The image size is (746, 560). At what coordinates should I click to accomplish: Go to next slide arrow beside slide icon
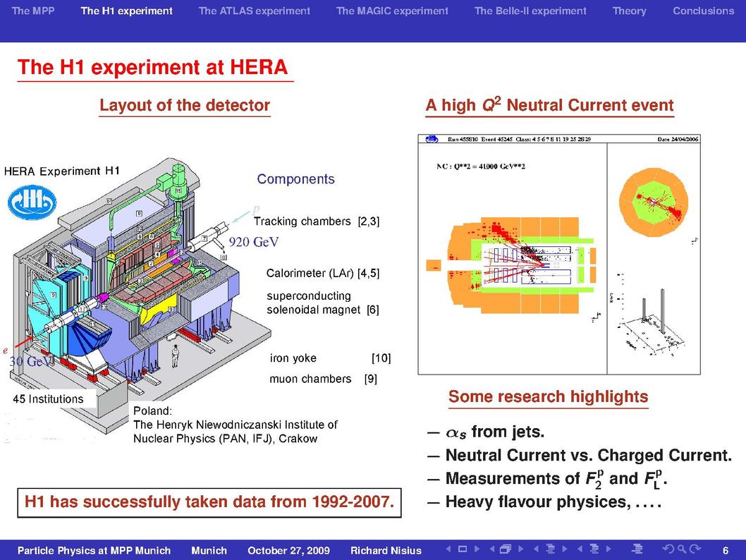coord(477,549)
